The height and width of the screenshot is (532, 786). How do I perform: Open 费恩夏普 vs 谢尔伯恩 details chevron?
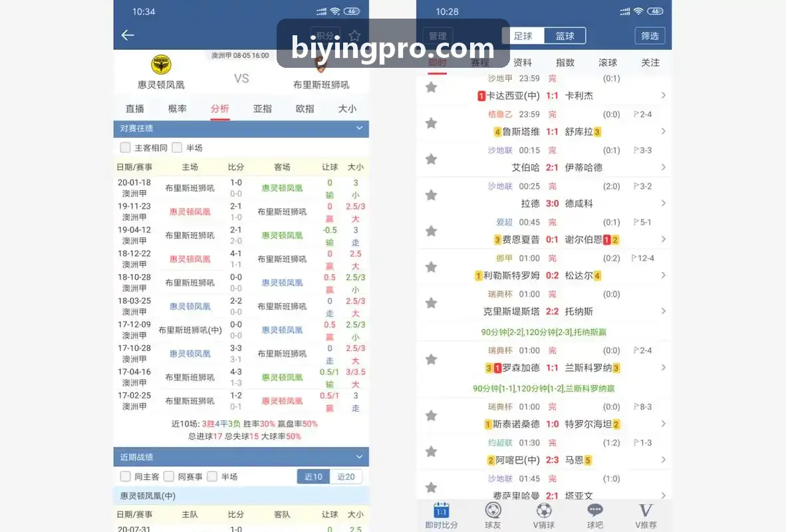(x=663, y=239)
